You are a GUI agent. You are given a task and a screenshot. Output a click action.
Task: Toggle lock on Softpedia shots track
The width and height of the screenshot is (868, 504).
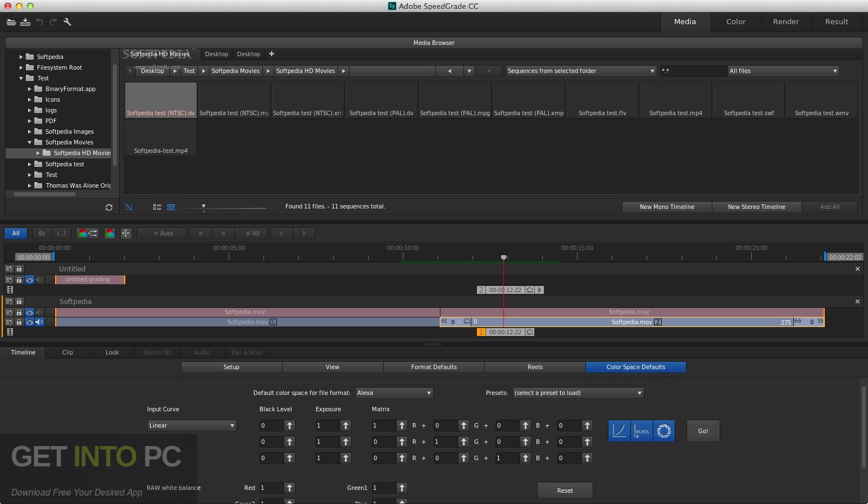19,322
